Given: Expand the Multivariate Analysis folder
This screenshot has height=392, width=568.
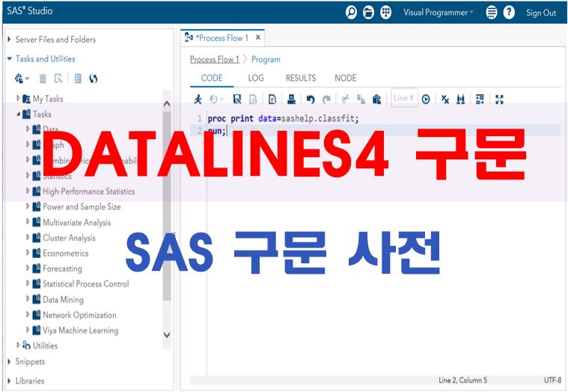Looking at the screenshot, I should point(28,222).
